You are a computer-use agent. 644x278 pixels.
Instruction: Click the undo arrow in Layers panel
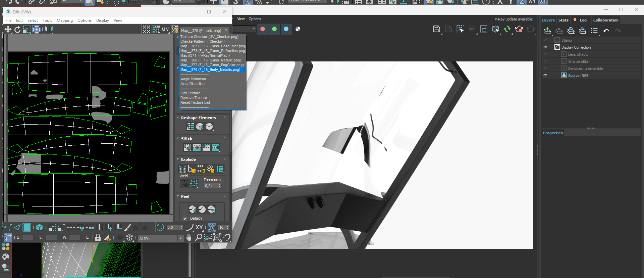pos(606,31)
